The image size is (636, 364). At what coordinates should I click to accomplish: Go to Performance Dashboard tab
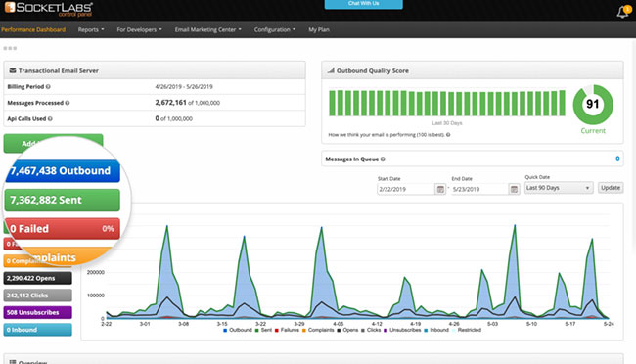click(x=33, y=29)
